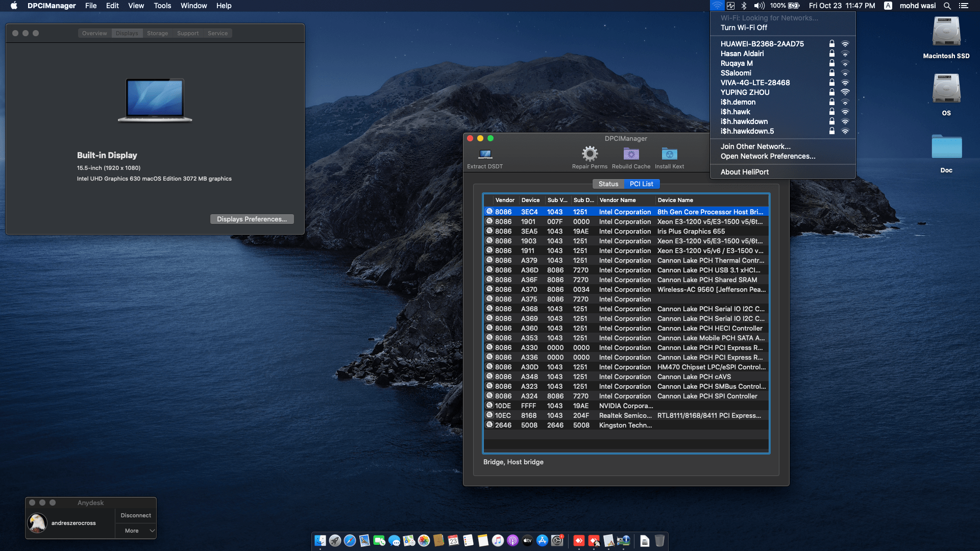Open Launchpad from the dock
Viewport: 980px width, 551px height.
335,541
